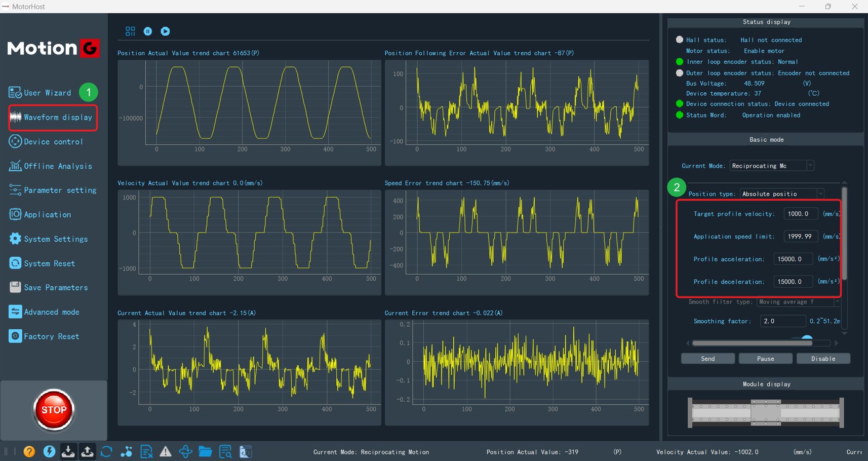Viewport: 868px width, 461px height.
Task: Open the help question mark icon
Action: [x=29, y=451]
